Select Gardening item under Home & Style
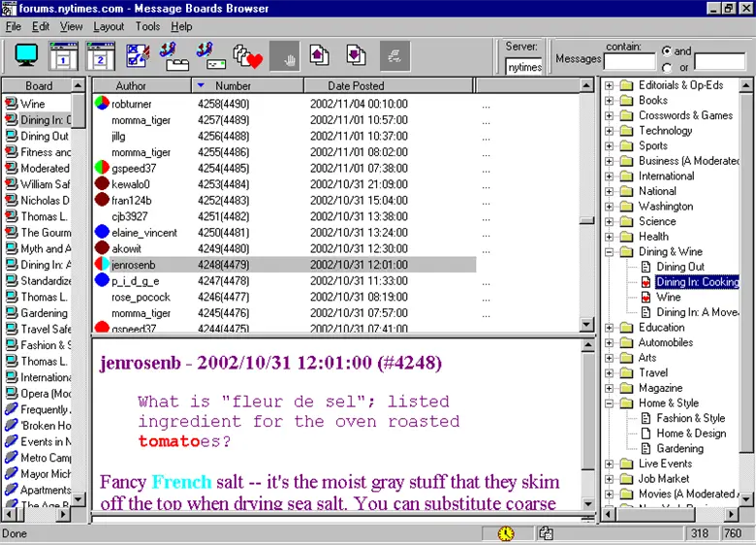 (679, 449)
